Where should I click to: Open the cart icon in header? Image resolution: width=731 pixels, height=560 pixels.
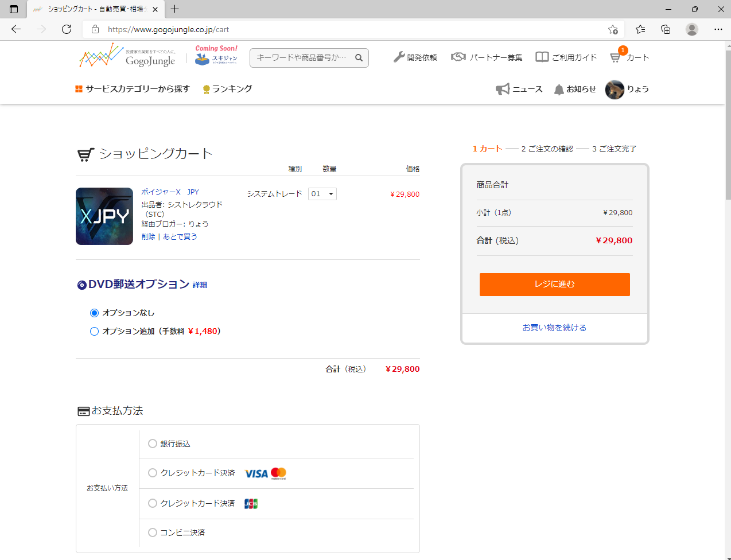[616, 57]
